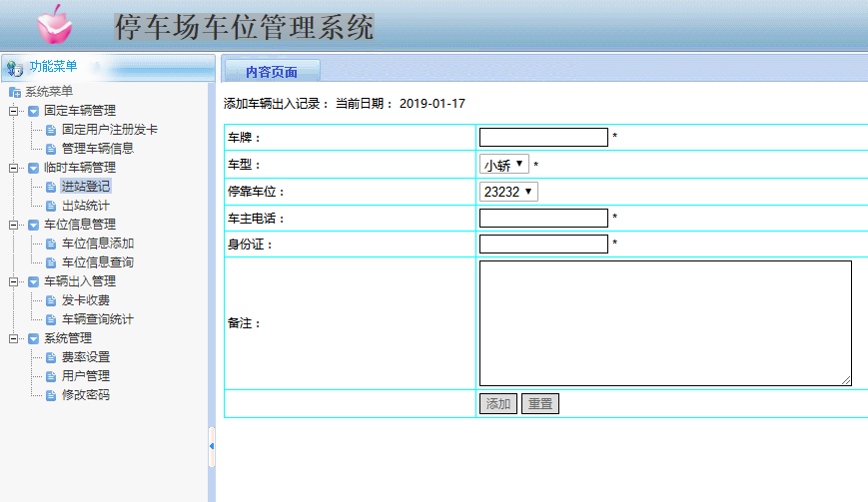Screen dimensions: 868x502
Task: Open the 停靠车位 dropdown showing 23232
Action: click(508, 192)
